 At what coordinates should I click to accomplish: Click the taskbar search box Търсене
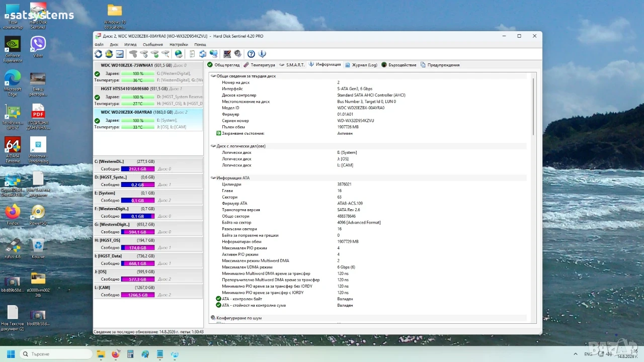click(x=56, y=354)
